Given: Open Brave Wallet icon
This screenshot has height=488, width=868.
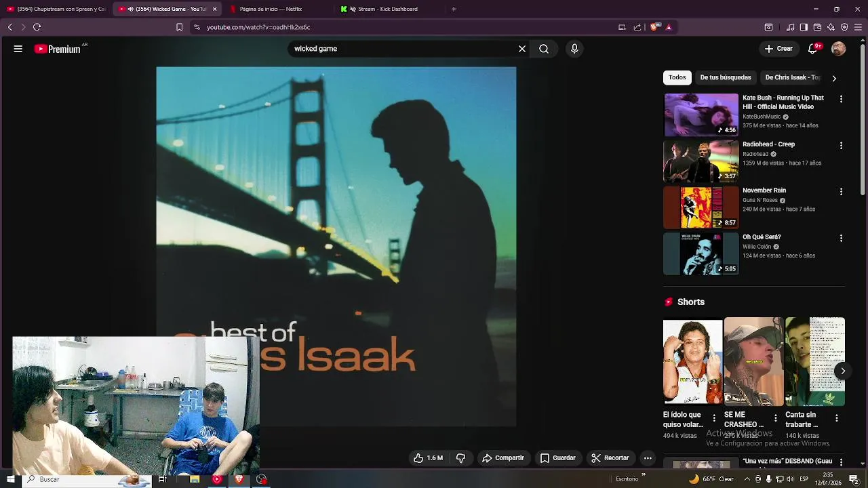Looking at the screenshot, I should 817,27.
